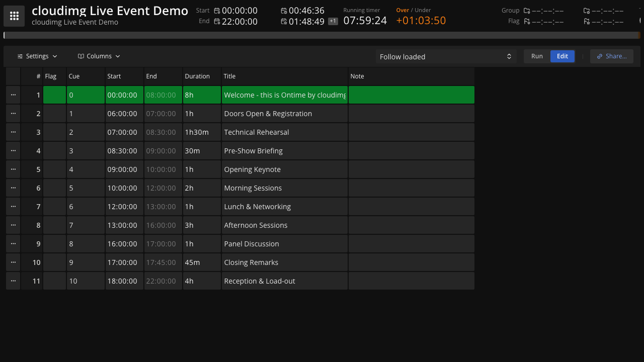Image resolution: width=644 pixels, height=362 pixels.
Task: Click cue number 10 cell
Action: click(x=86, y=281)
